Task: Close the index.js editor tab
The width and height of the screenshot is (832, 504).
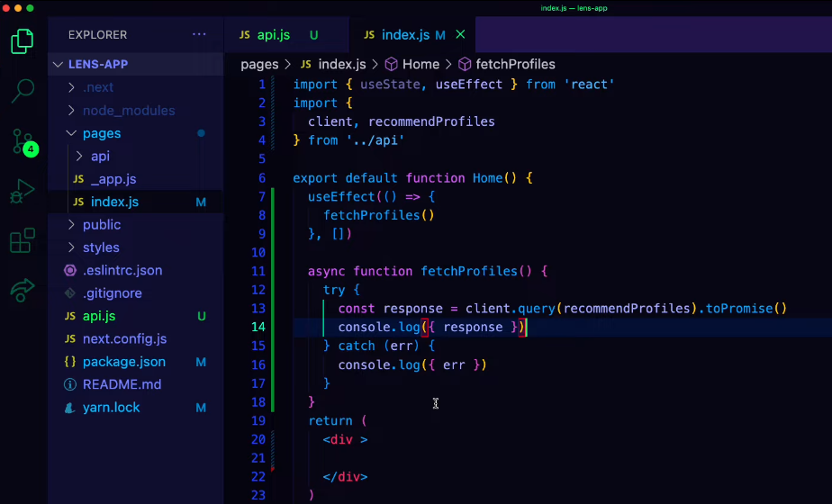Action: click(461, 34)
